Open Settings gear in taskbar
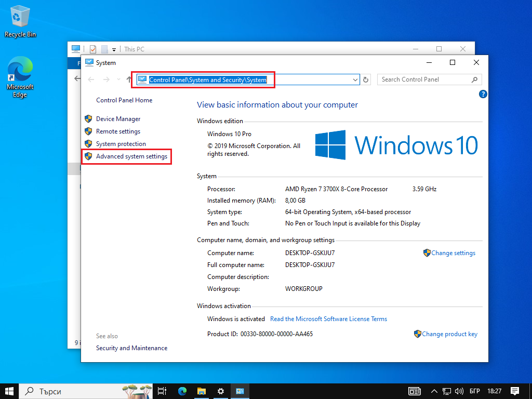 pyautogui.click(x=221, y=391)
